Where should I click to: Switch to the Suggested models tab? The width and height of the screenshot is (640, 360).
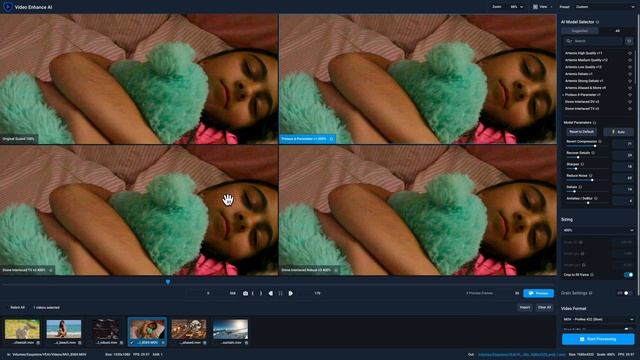580,31
